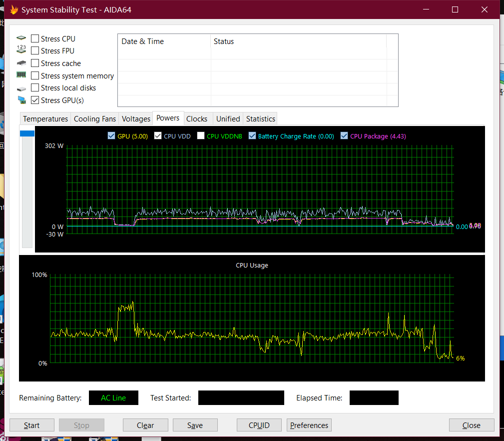Click the monitor icon beside Stress GPU(s)
This screenshot has height=441, width=504.
tap(21, 100)
